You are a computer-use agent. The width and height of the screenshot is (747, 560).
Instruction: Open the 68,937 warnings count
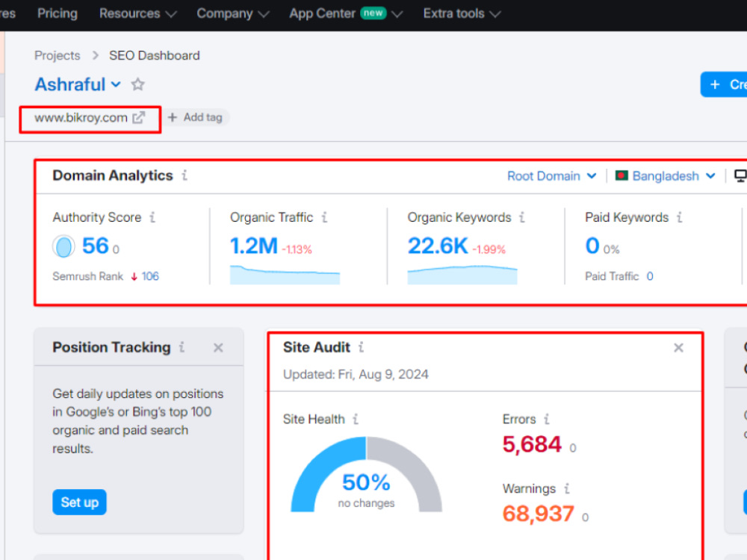[539, 514]
